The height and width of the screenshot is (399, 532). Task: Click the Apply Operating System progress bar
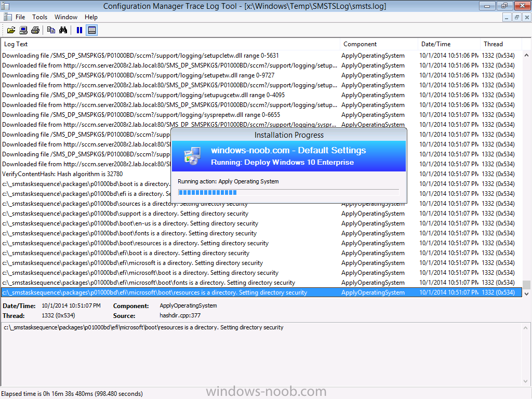(x=288, y=193)
